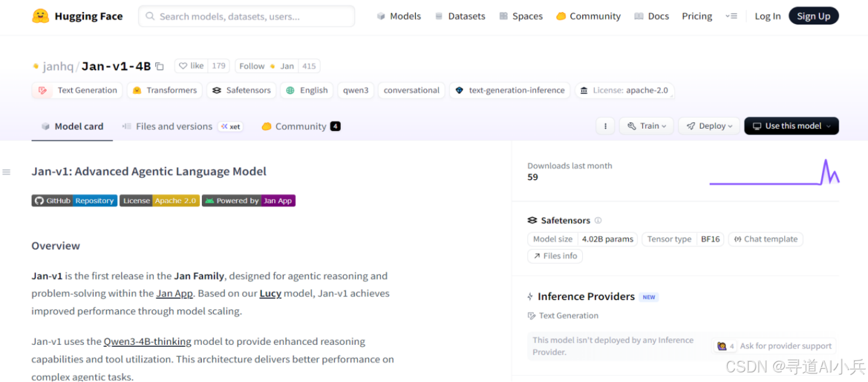Open the Models nav item

point(399,16)
